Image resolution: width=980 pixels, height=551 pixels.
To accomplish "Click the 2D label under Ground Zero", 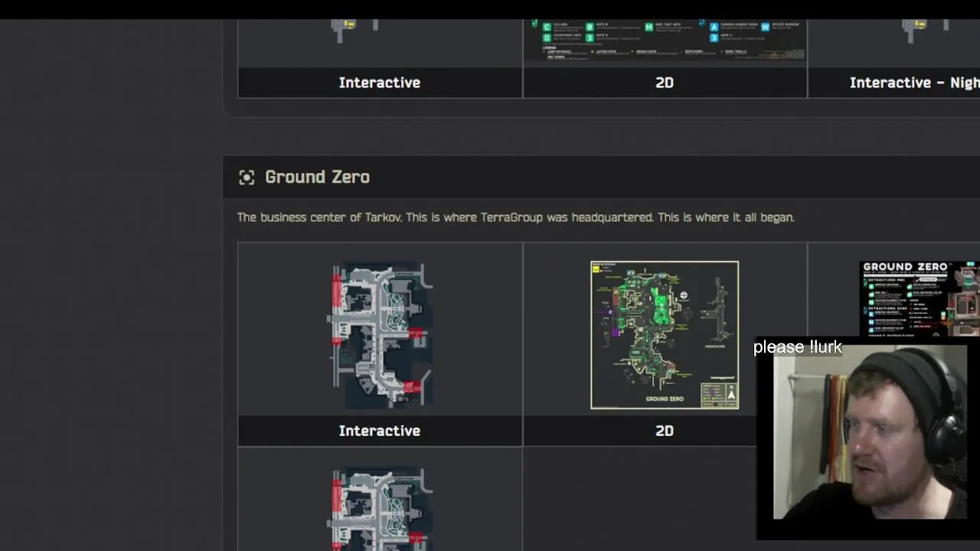I will click(665, 431).
